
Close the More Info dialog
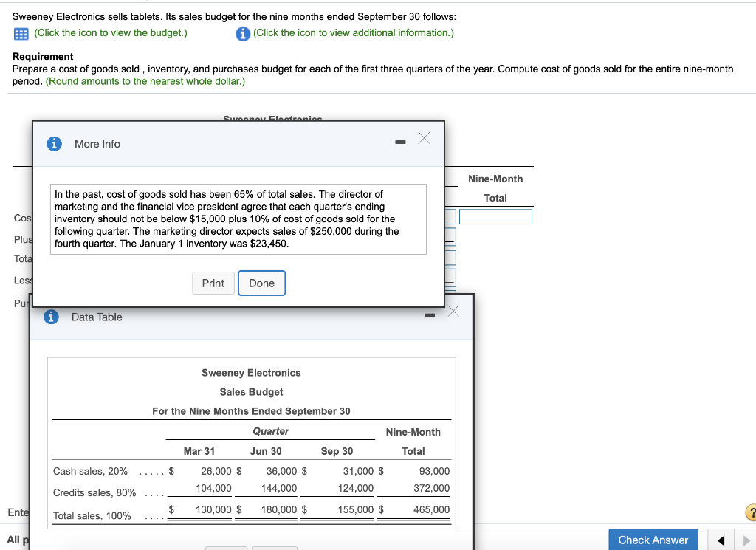point(424,138)
